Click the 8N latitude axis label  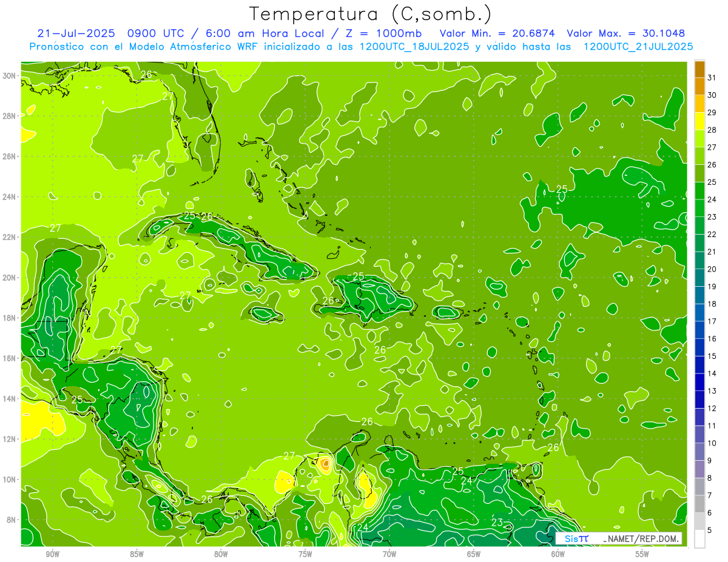11,520
